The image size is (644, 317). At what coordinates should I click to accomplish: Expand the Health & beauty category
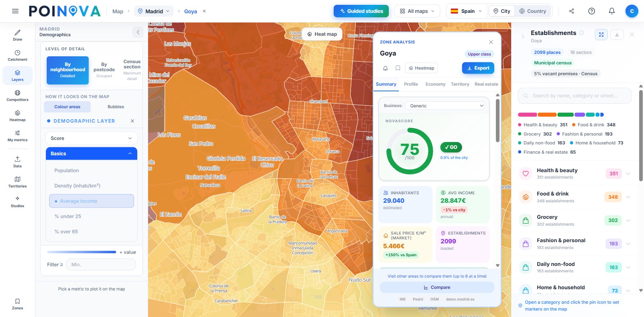click(575, 174)
